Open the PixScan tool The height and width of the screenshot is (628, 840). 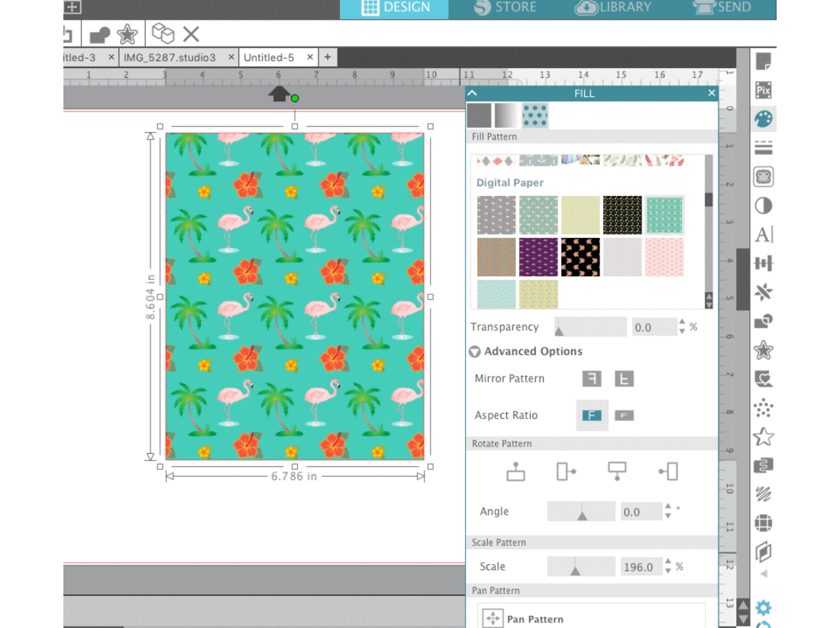coord(762,90)
